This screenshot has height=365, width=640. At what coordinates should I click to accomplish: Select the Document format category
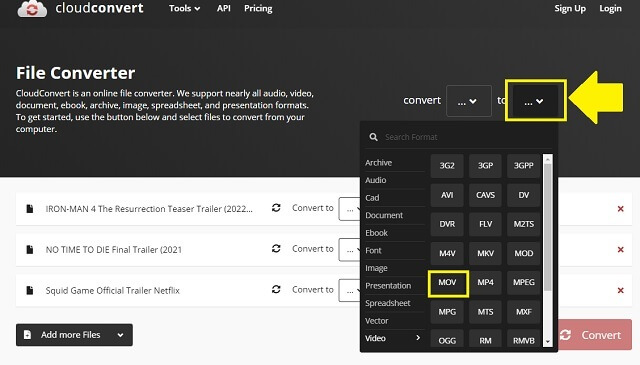(x=384, y=215)
